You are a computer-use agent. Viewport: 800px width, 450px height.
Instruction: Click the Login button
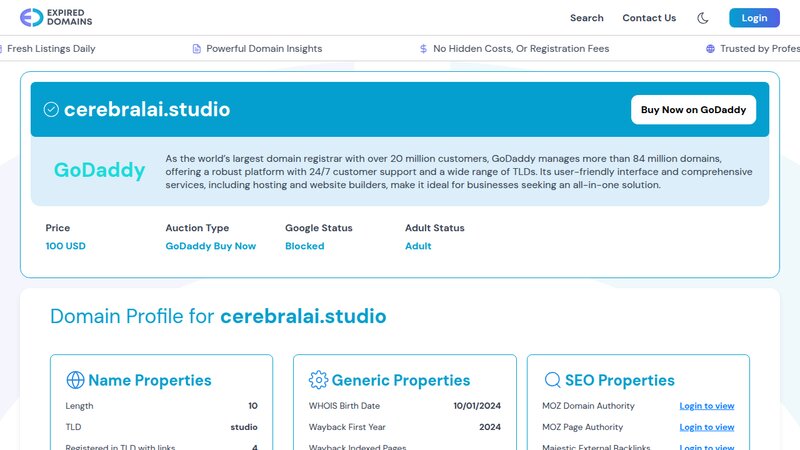pyautogui.click(x=754, y=18)
